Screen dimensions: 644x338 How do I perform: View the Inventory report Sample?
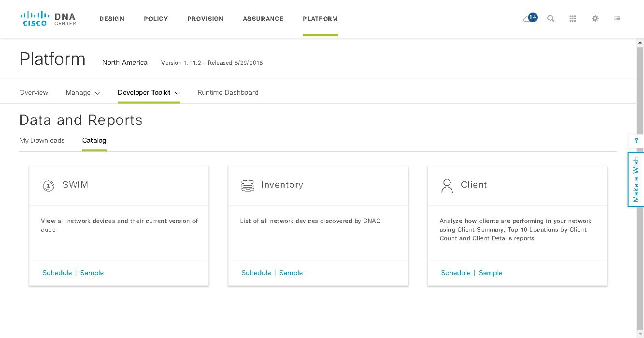tap(291, 273)
